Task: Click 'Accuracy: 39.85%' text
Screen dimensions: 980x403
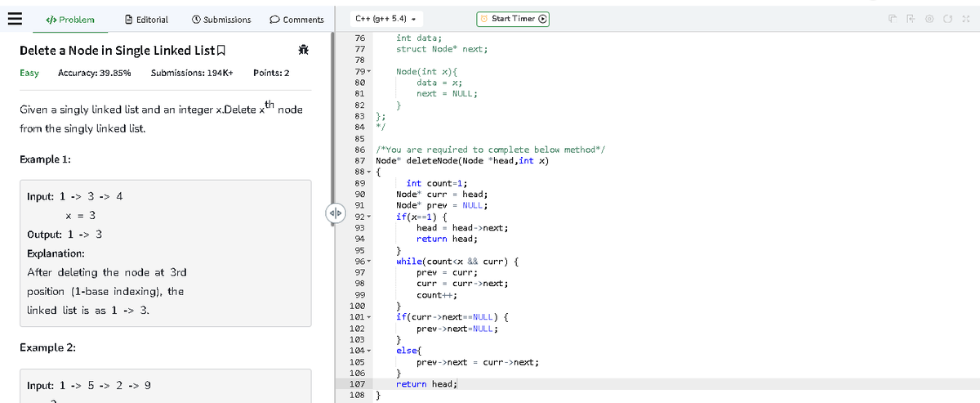Action: (x=95, y=73)
